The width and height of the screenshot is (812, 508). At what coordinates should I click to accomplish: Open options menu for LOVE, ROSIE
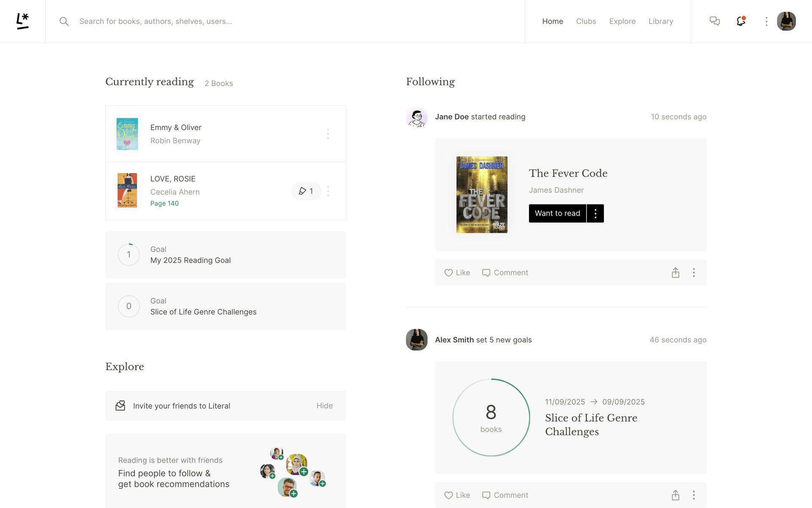328,191
